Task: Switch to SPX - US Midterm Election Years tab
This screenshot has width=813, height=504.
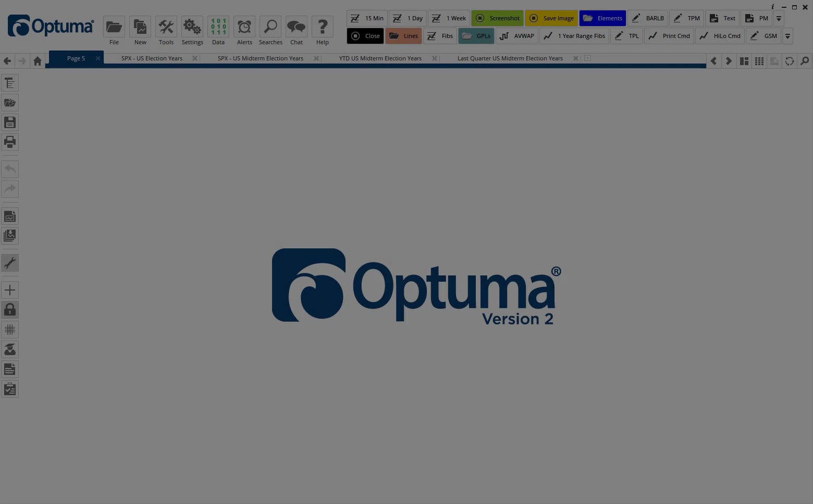Action: 260,58
